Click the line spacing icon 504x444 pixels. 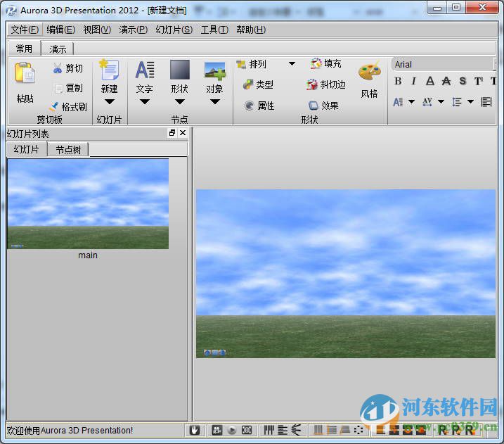pos(457,102)
